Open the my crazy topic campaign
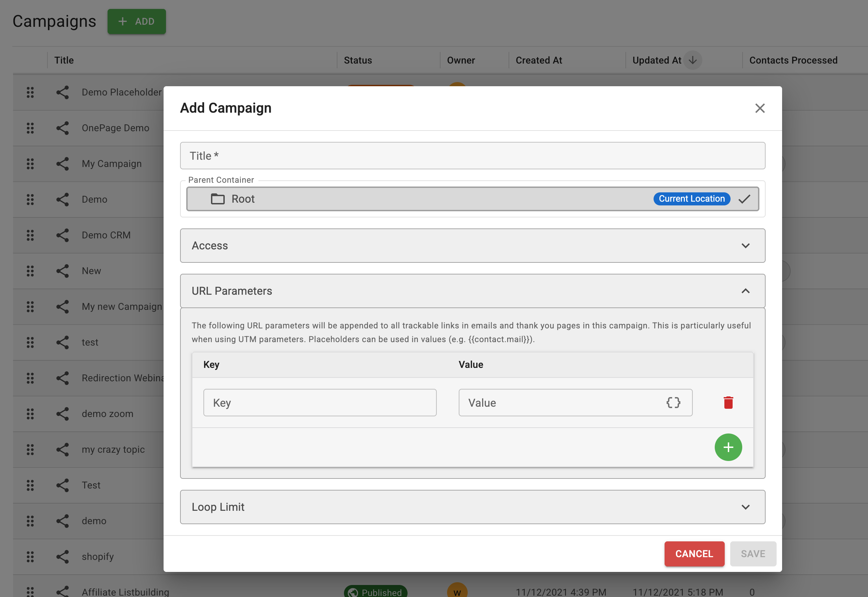This screenshot has height=597, width=868. click(113, 449)
